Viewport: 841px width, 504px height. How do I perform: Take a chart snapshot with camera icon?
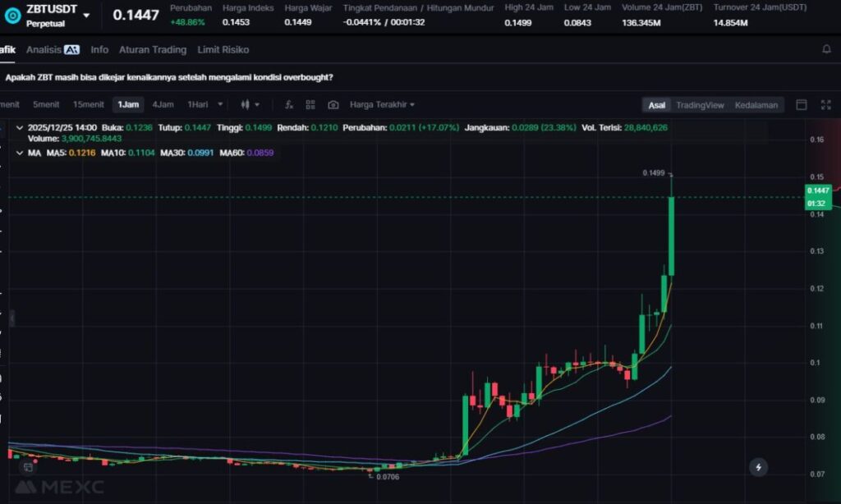333,105
